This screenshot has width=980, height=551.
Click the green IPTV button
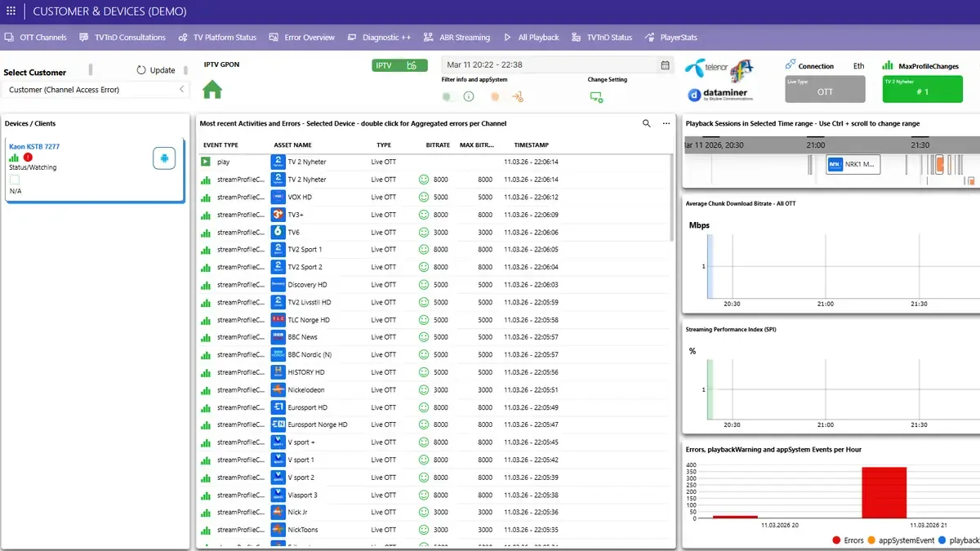tap(400, 65)
